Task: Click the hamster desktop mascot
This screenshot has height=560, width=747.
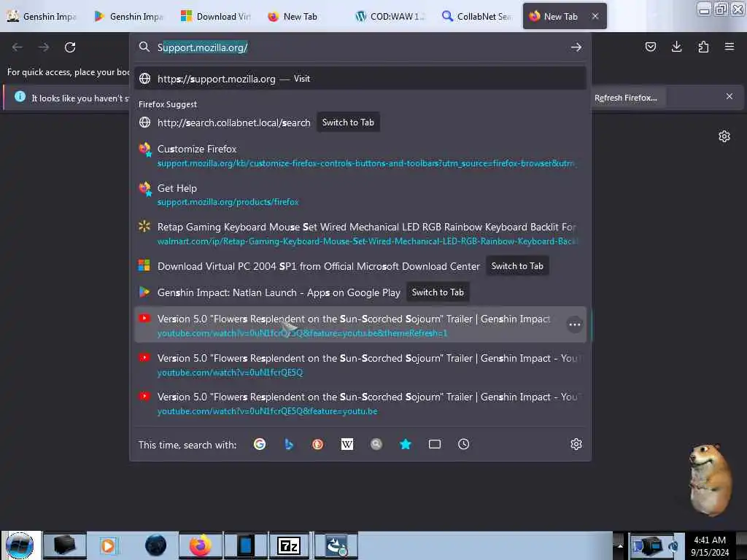Action: [710, 478]
